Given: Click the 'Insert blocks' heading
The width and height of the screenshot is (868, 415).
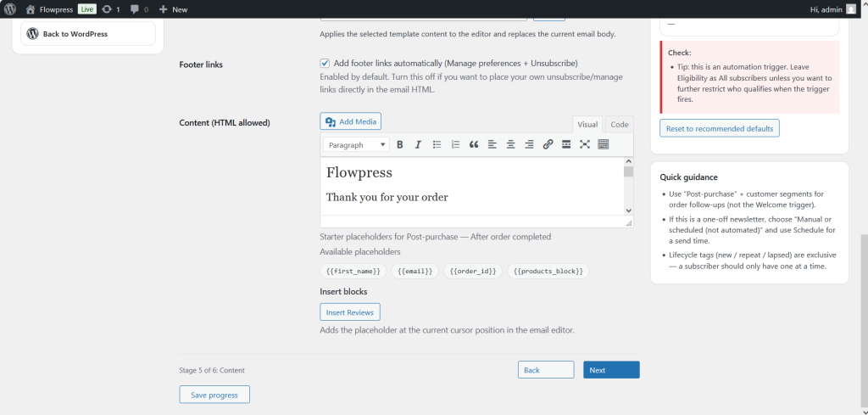Looking at the screenshot, I should coord(344,291).
